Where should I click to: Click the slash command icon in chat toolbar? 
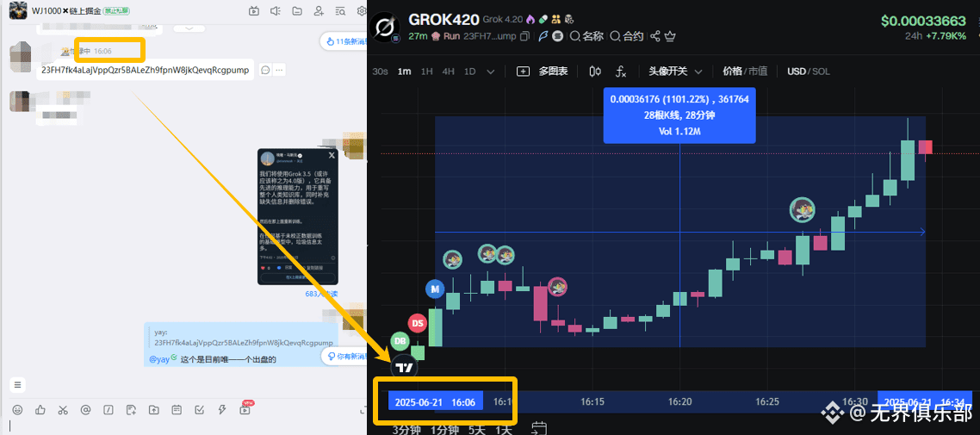click(x=109, y=410)
